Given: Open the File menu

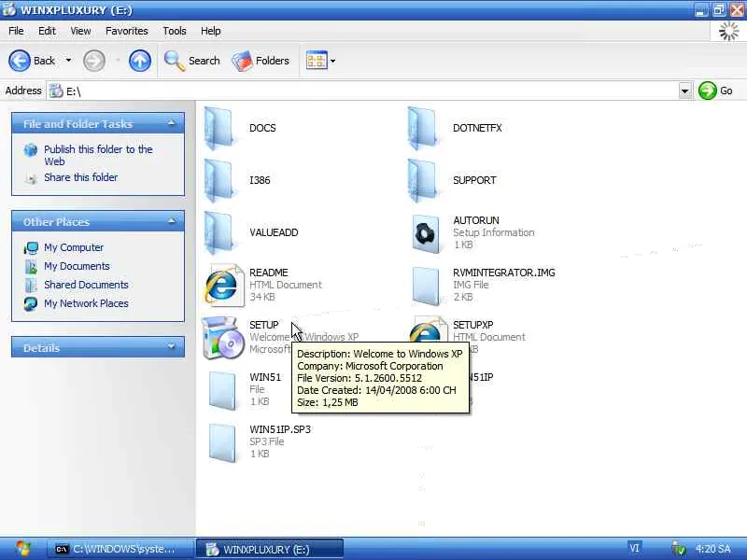Looking at the screenshot, I should 16,31.
